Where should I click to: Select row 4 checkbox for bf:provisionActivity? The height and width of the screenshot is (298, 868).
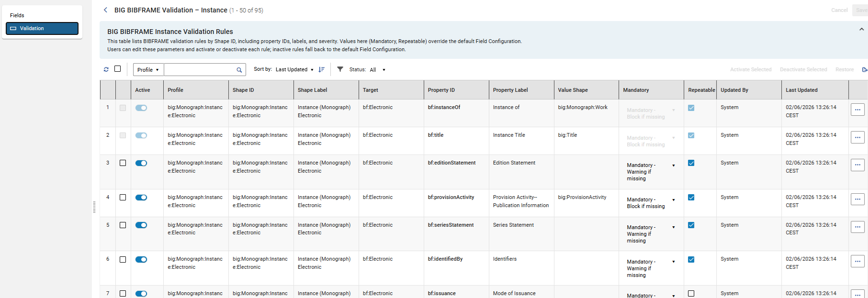[x=123, y=198]
